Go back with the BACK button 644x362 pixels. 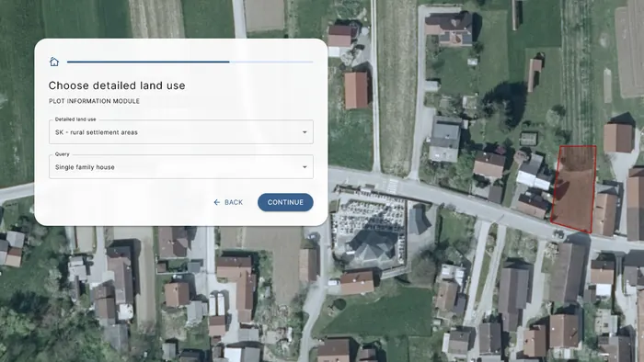[228, 202]
